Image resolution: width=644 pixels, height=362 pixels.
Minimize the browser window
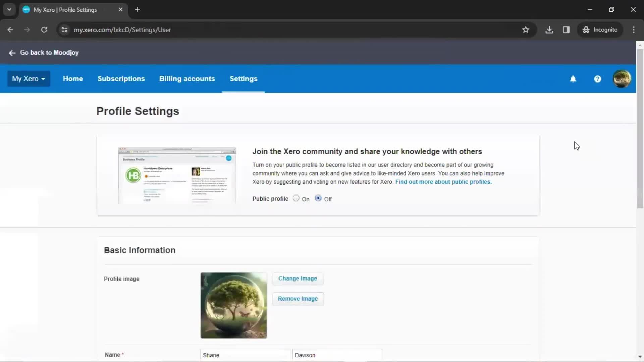(x=590, y=10)
